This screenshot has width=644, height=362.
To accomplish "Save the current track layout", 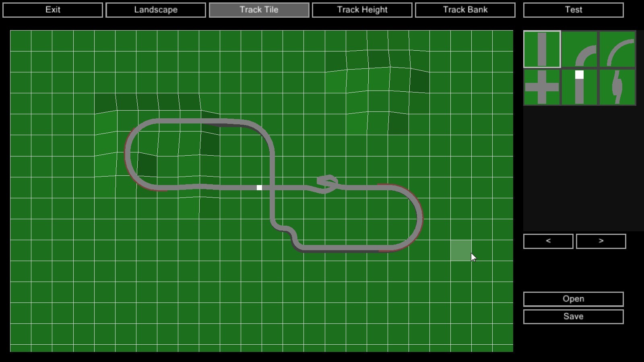I will pos(573,317).
